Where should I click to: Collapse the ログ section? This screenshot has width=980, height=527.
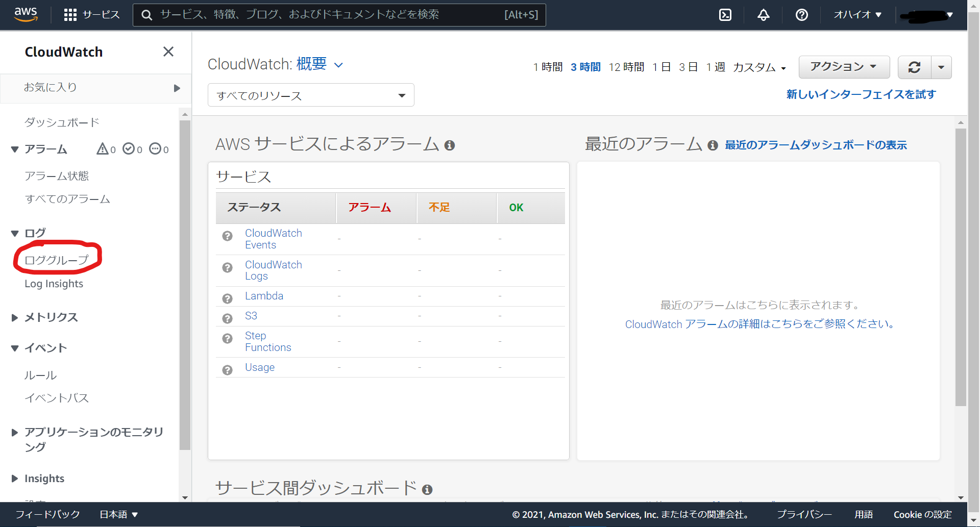click(15, 234)
